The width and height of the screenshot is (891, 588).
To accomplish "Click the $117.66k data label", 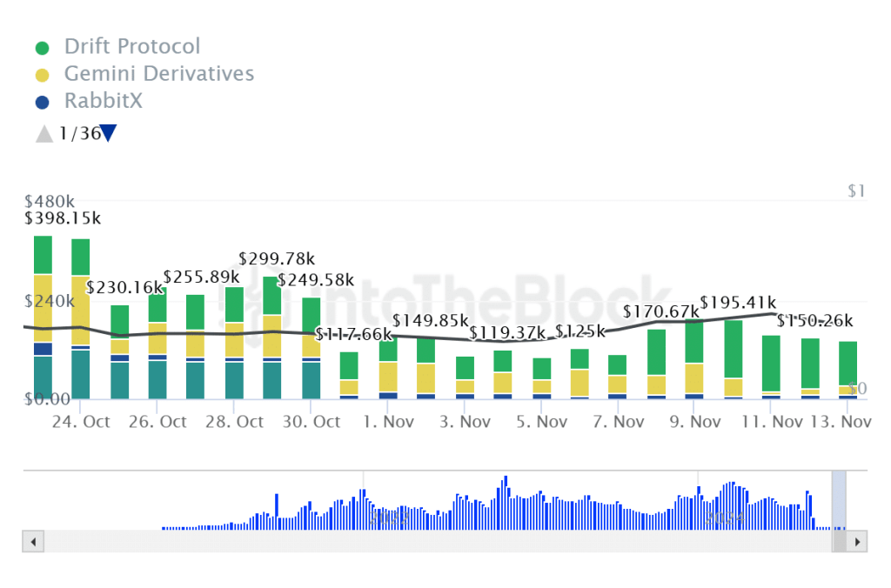I will (x=353, y=334).
